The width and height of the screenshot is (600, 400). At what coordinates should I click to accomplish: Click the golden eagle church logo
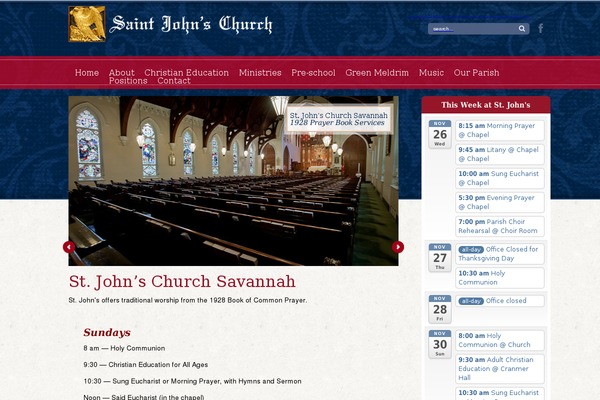[87, 24]
